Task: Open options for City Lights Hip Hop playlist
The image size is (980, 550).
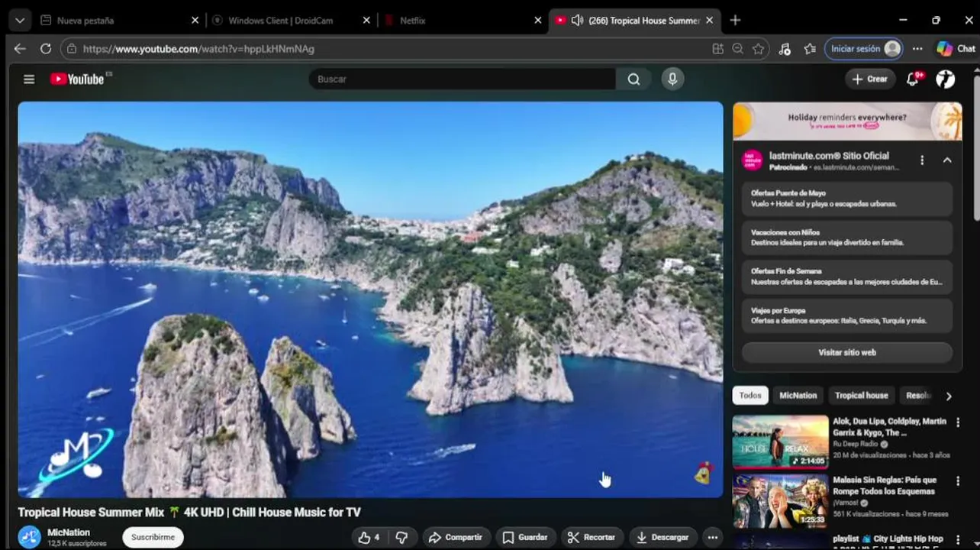Action: click(958, 539)
